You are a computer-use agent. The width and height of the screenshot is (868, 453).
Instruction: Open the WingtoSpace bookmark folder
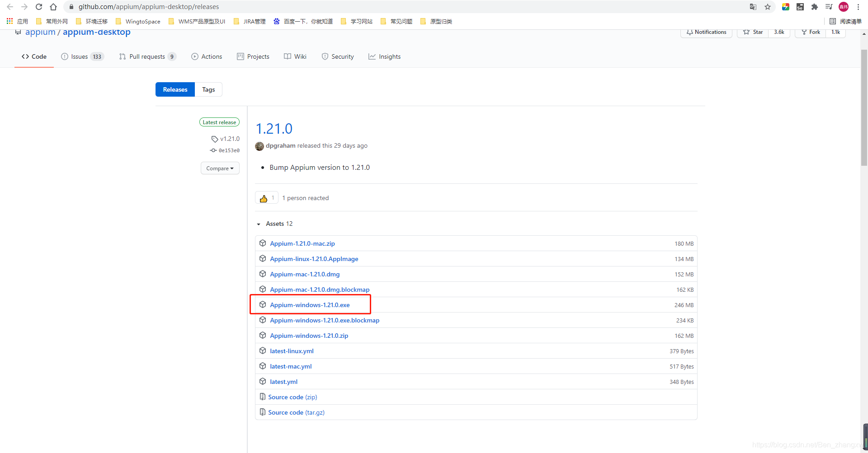pos(138,21)
